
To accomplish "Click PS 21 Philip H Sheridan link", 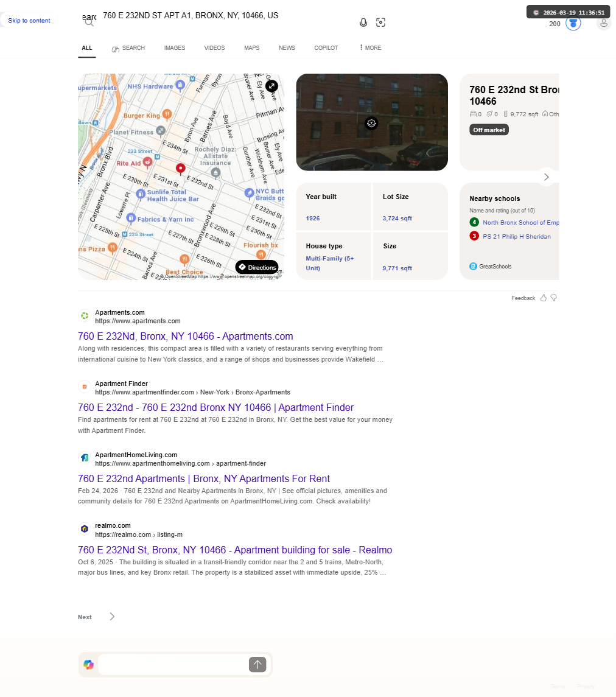I will [516, 236].
